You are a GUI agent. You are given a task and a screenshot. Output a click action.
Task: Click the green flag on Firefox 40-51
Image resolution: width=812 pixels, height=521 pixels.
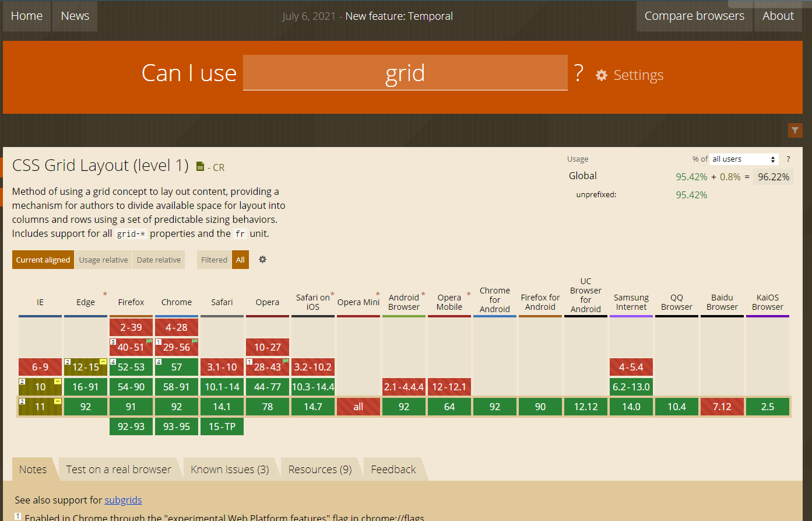click(x=149, y=341)
